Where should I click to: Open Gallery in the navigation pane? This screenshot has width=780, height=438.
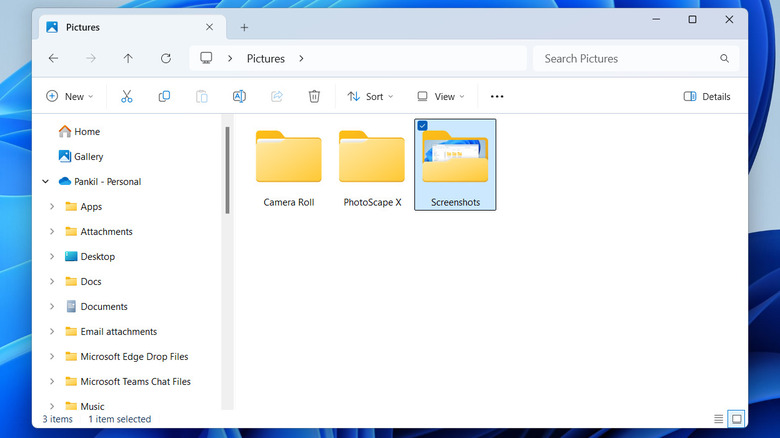tap(88, 157)
